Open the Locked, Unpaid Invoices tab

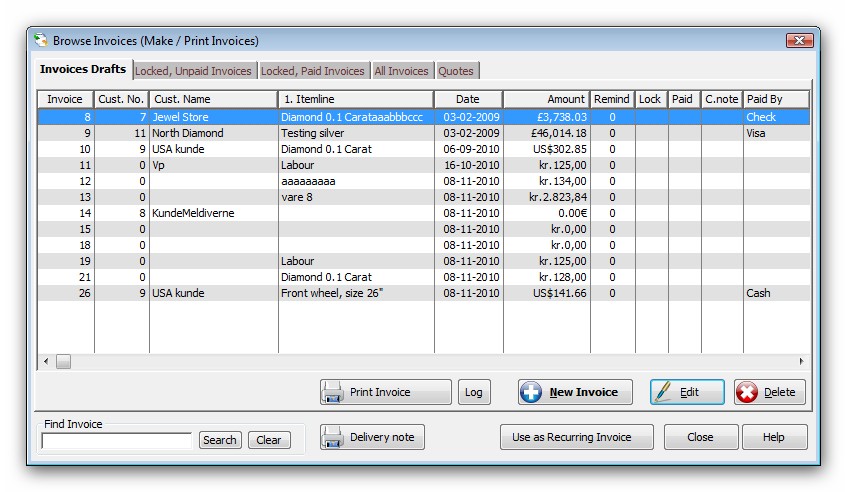tap(193, 71)
